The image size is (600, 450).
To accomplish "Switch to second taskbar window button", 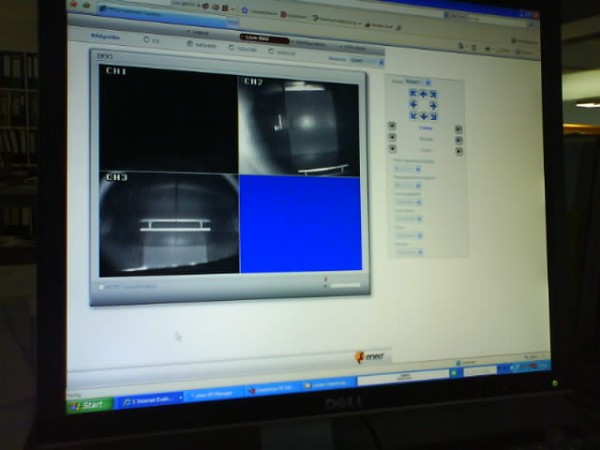I will pyautogui.click(x=213, y=394).
